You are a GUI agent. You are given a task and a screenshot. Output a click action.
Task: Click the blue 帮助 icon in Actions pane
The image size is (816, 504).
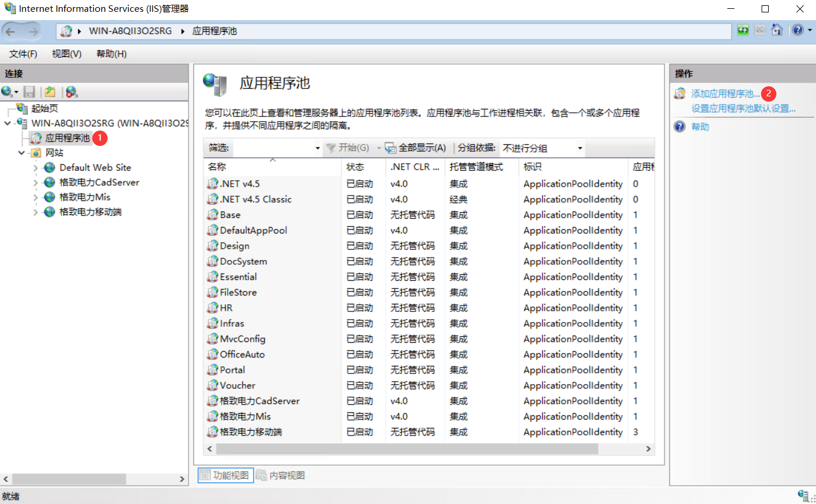(x=680, y=126)
